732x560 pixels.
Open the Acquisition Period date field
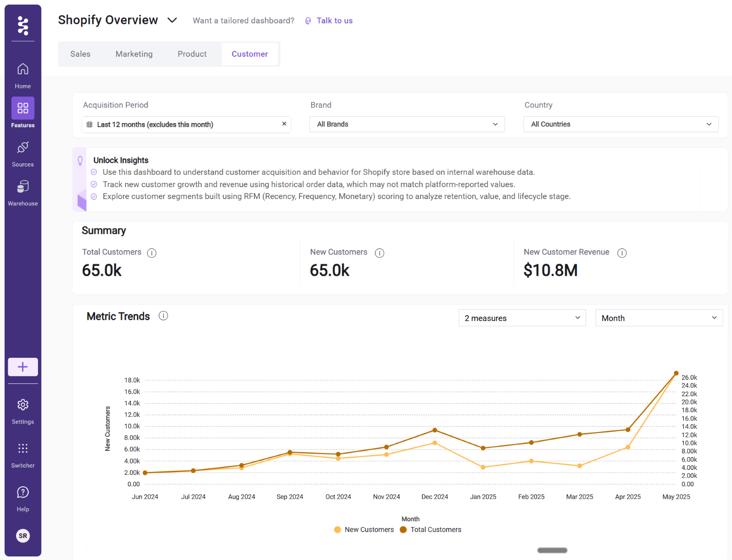point(186,124)
